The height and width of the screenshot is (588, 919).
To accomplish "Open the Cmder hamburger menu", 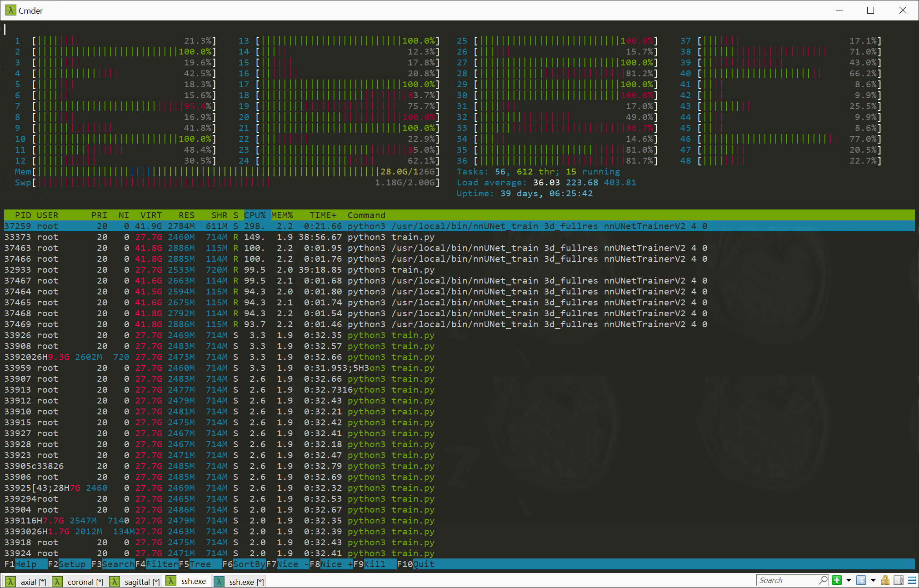I will point(911,580).
